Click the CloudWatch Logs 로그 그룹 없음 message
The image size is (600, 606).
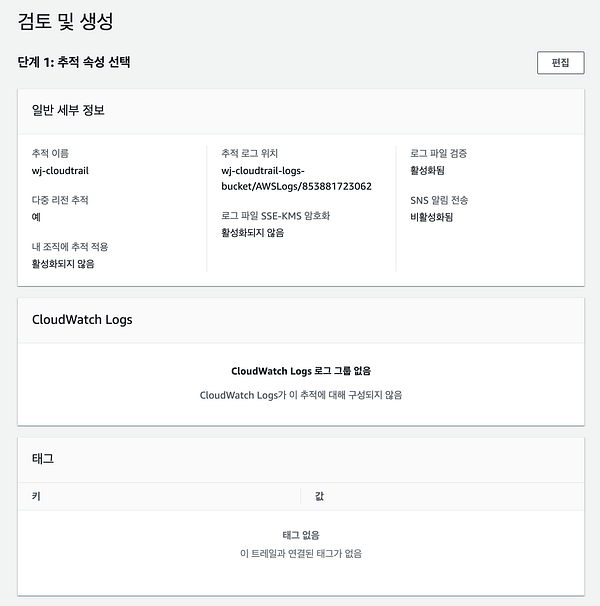click(x=301, y=371)
